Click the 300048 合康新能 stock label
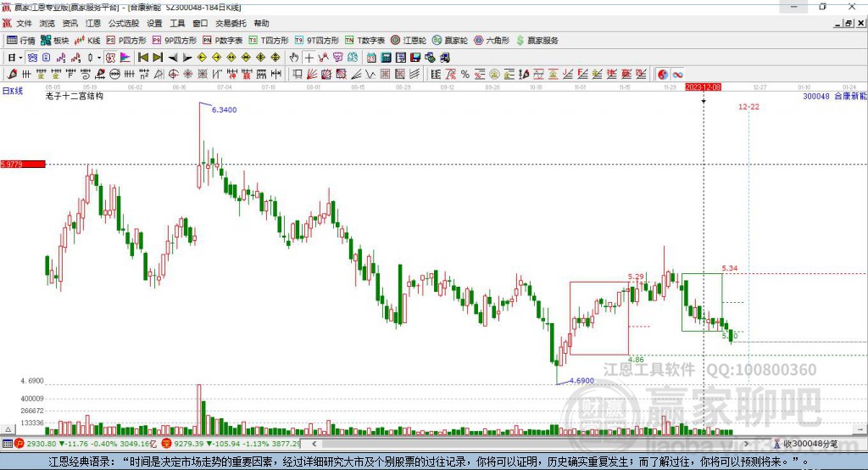Viewport: 868px width, 470px height. click(x=835, y=97)
